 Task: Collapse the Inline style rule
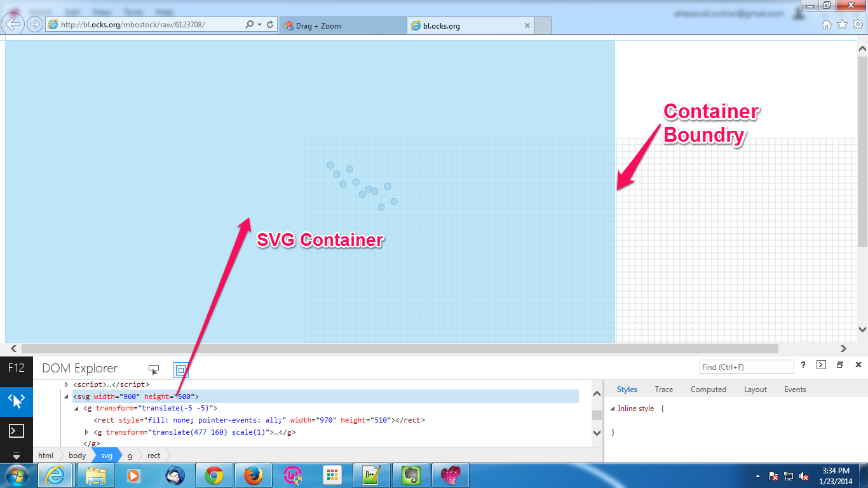pyautogui.click(x=613, y=409)
